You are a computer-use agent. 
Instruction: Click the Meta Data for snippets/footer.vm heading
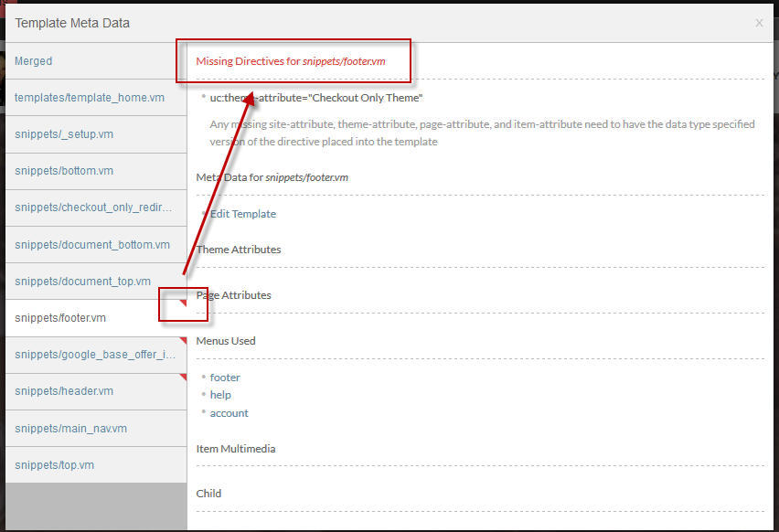pyautogui.click(x=272, y=177)
